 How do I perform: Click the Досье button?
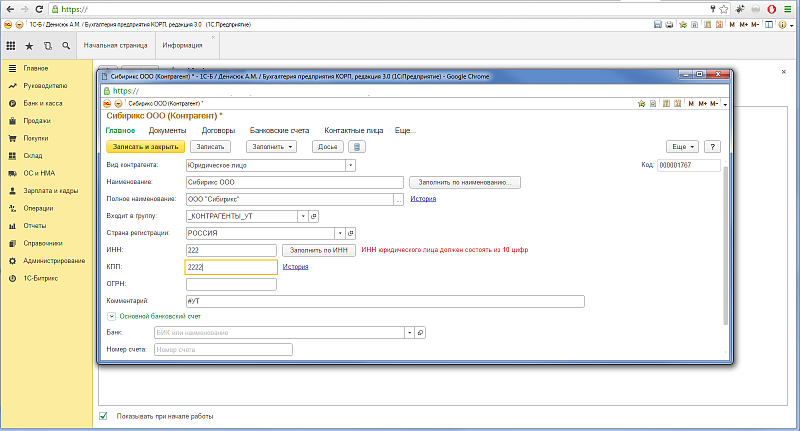[328, 147]
